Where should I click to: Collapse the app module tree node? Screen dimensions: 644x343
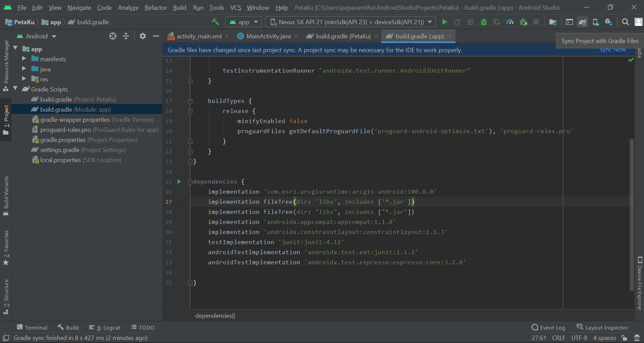tap(15, 48)
